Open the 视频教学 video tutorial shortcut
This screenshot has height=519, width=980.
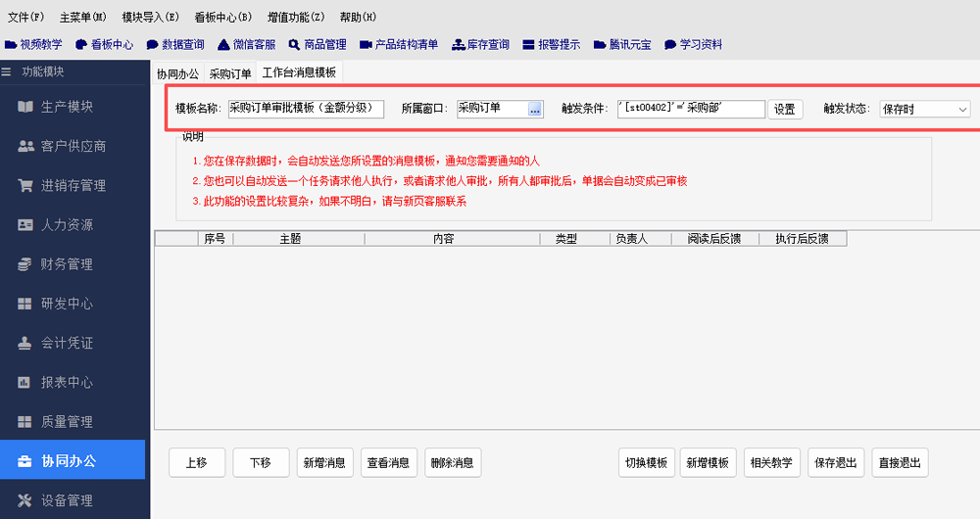[x=34, y=44]
